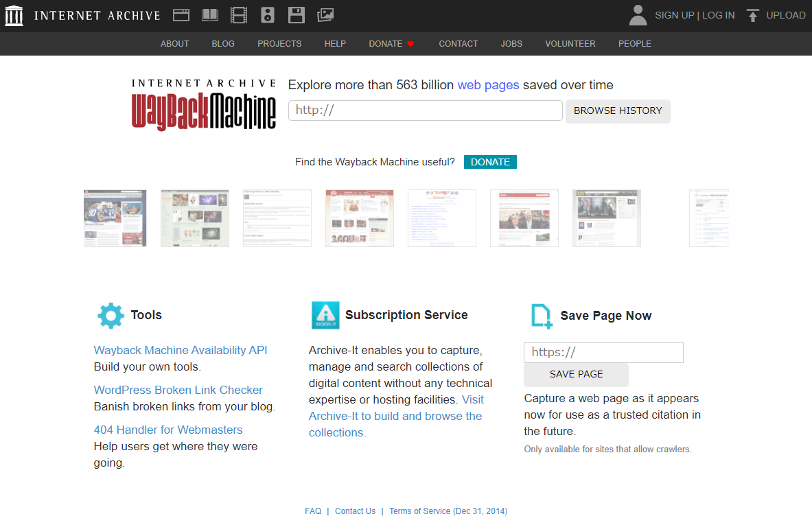Click the "Subscription Service" heading

(406, 315)
